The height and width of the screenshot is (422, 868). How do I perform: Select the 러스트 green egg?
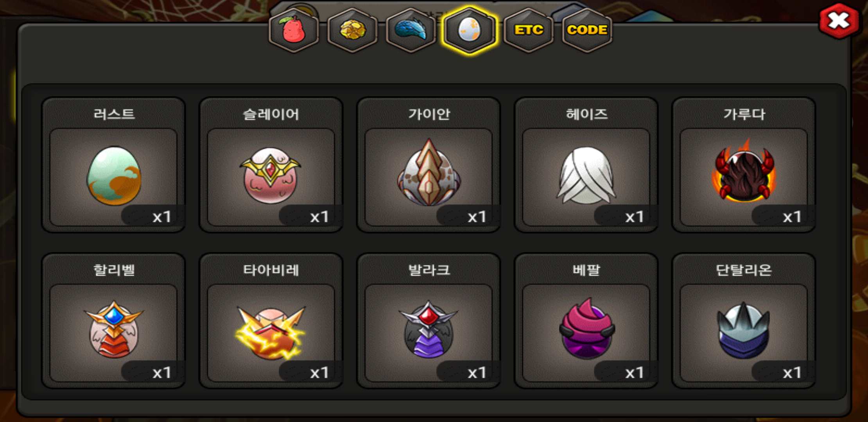pos(113,177)
